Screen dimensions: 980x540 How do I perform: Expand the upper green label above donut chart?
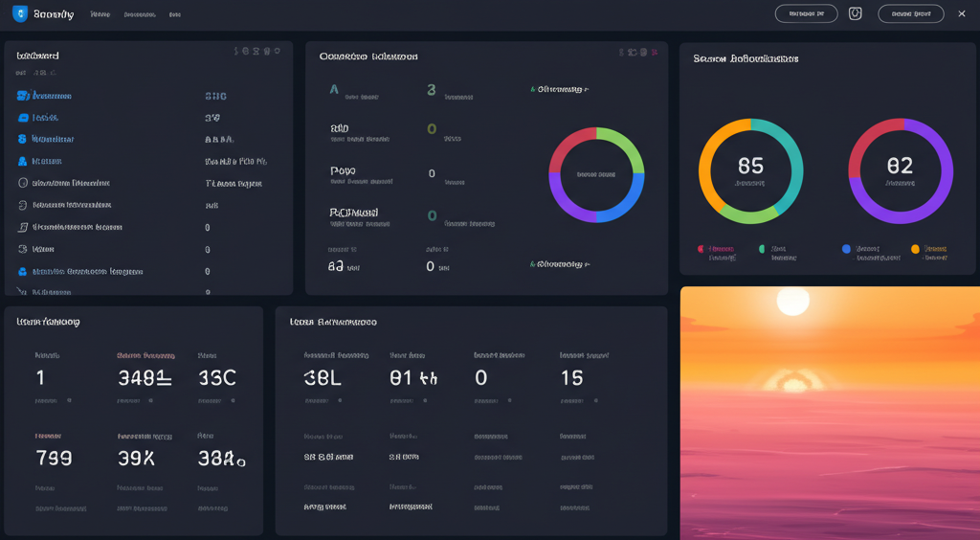560,89
